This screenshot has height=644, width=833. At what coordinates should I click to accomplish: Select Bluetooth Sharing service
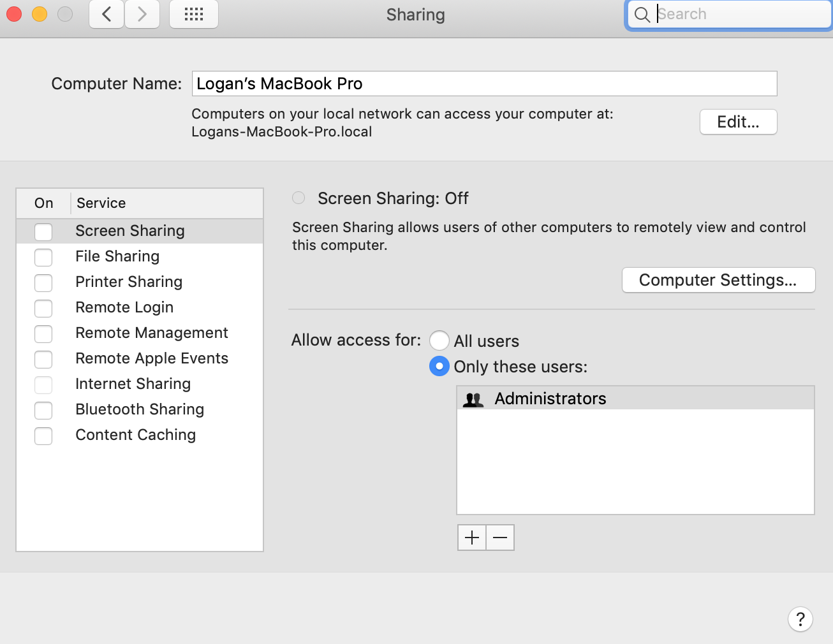coord(140,409)
